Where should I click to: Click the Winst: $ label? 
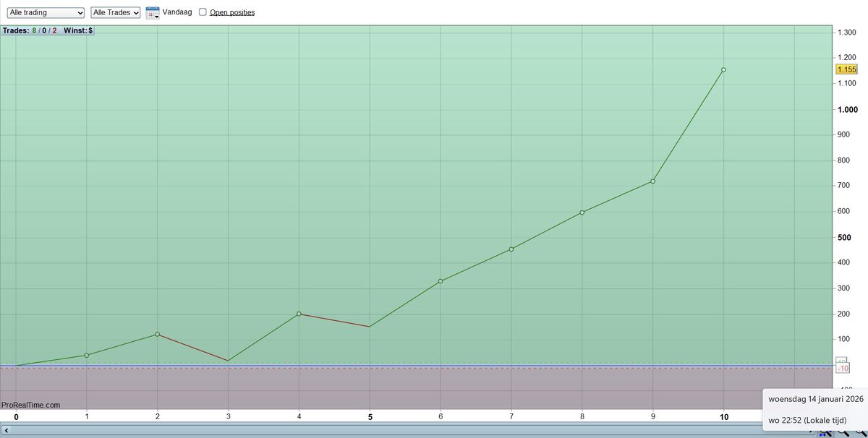(78, 30)
